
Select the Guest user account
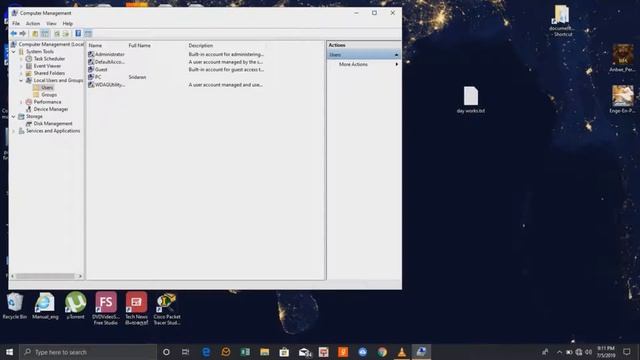pos(101,70)
